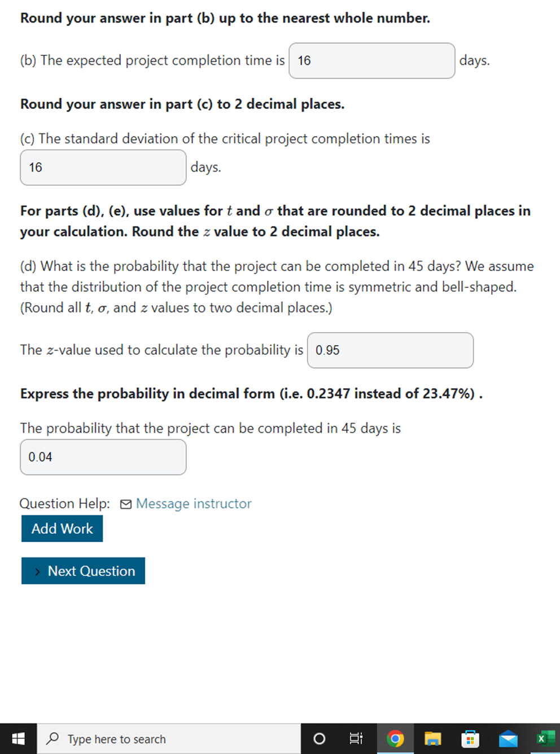Click the Type here to search box

[141, 739]
